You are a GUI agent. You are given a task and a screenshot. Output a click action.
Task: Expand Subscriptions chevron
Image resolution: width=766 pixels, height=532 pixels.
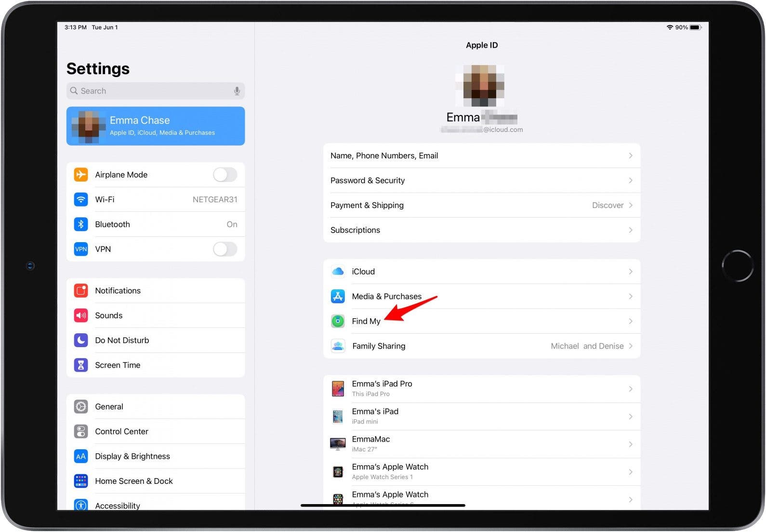[631, 230]
